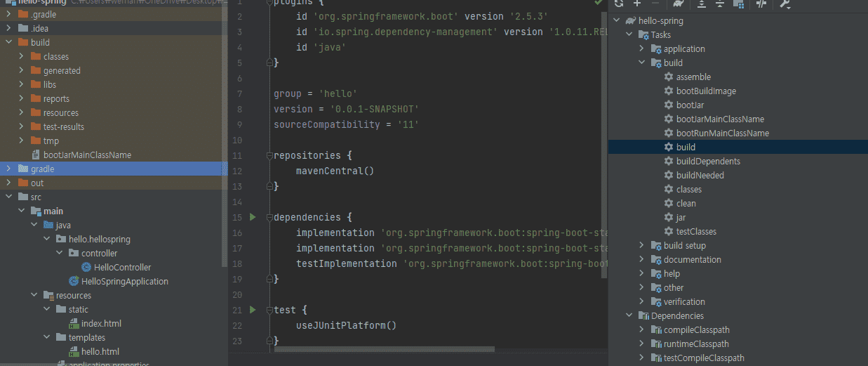Image resolution: width=868 pixels, height=366 pixels.
Task: Expand the verification task group
Action: coord(642,302)
